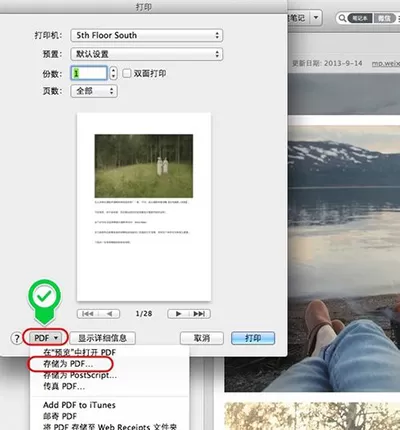Enable the 双面打印 checkbox
The height and width of the screenshot is (430, 400).
pyautogui.click(x=127, y=73)
